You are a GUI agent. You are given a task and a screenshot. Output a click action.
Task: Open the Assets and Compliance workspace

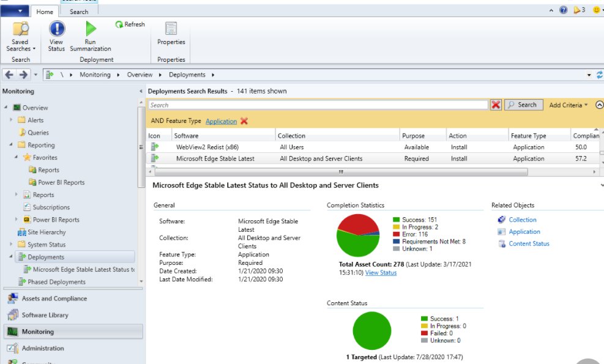73,299
